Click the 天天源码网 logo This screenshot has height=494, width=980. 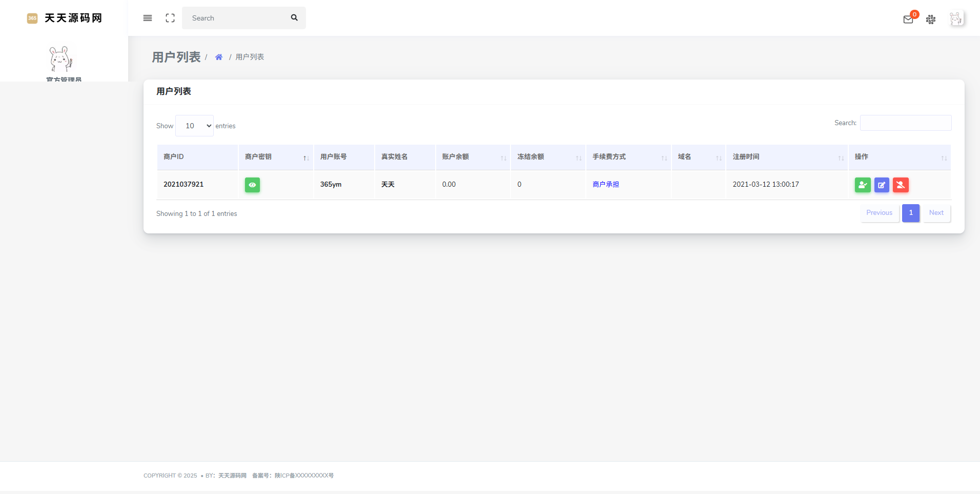pos(65,18)
